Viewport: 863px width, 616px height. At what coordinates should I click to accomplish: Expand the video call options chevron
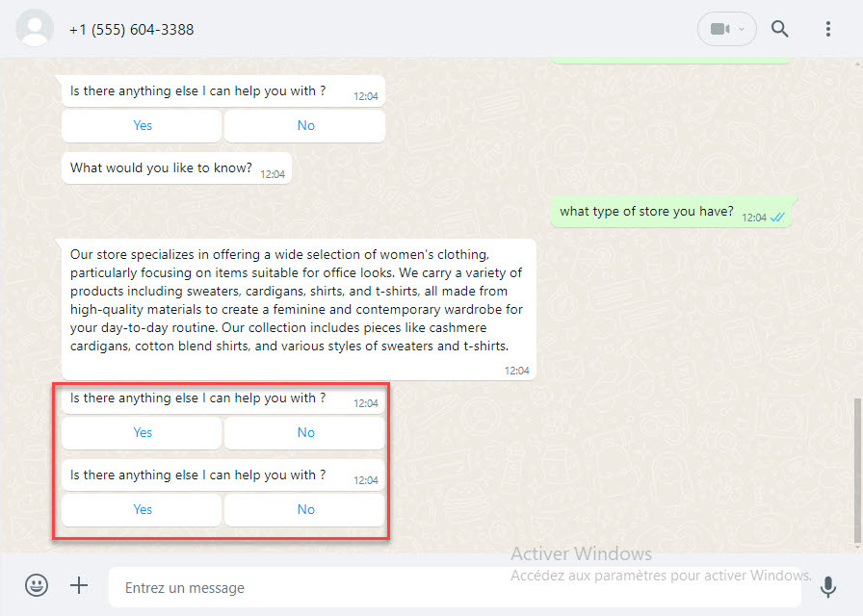(x=742, y=29)
